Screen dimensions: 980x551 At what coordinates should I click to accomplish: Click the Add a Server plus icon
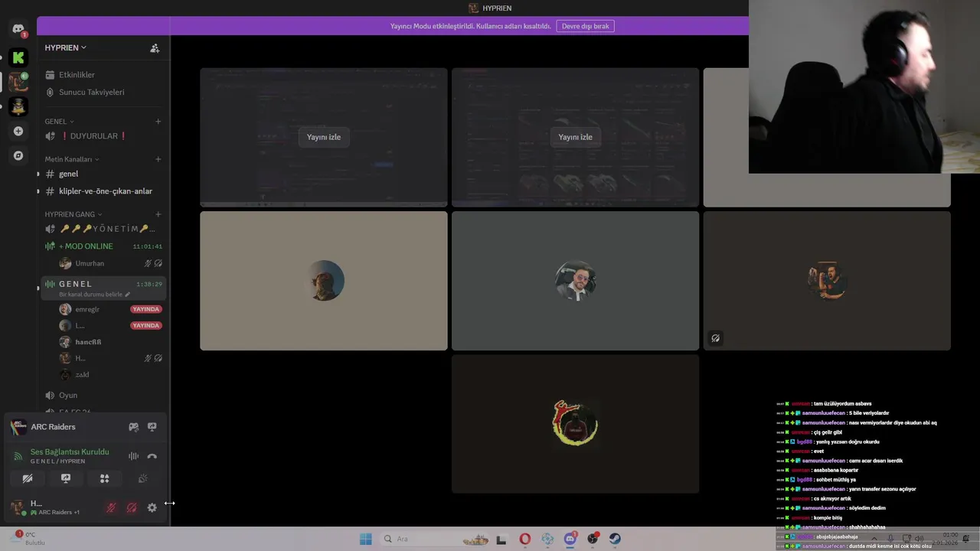pyautogui.click(x=18, y=131)
